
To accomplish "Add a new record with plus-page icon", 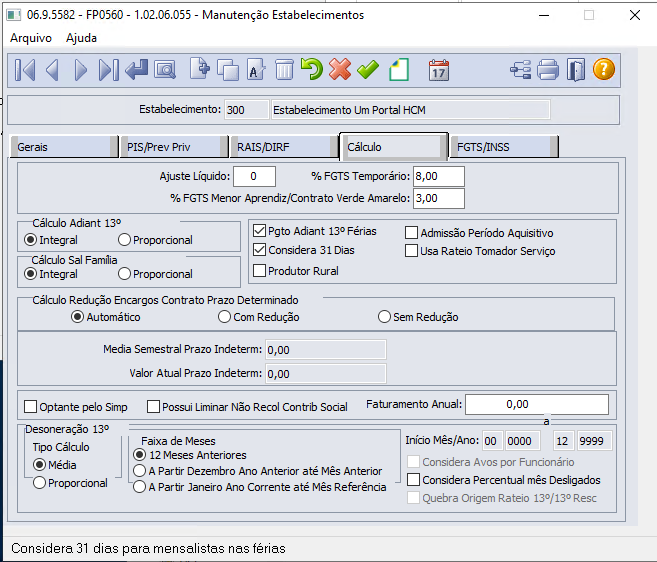I will point(200,69).
